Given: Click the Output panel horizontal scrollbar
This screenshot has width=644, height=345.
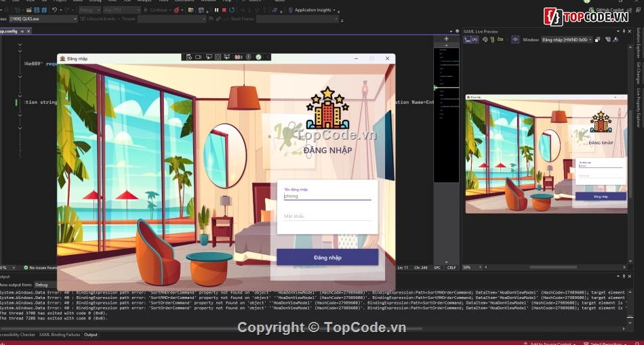Looking at the screenshot, I should tap(211, 329).
